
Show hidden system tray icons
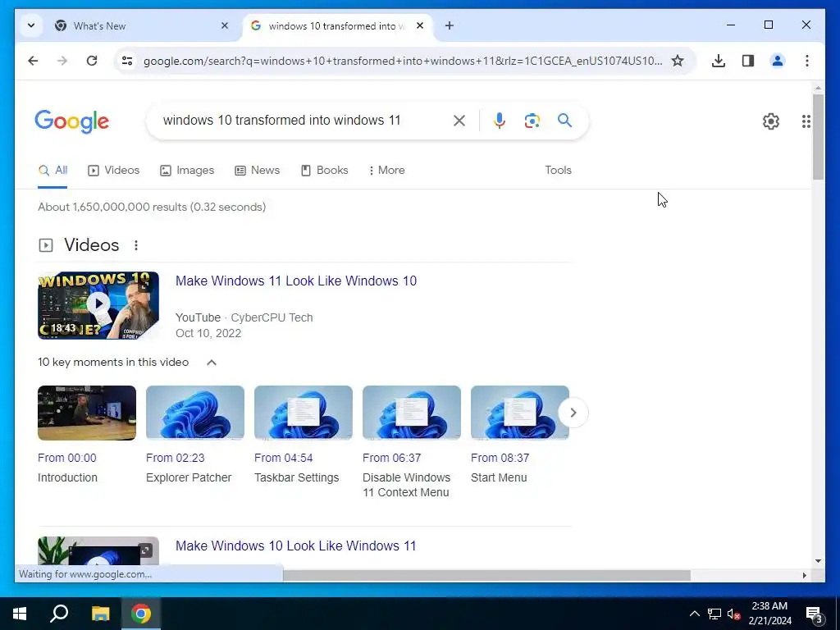(x=694, y=614)
